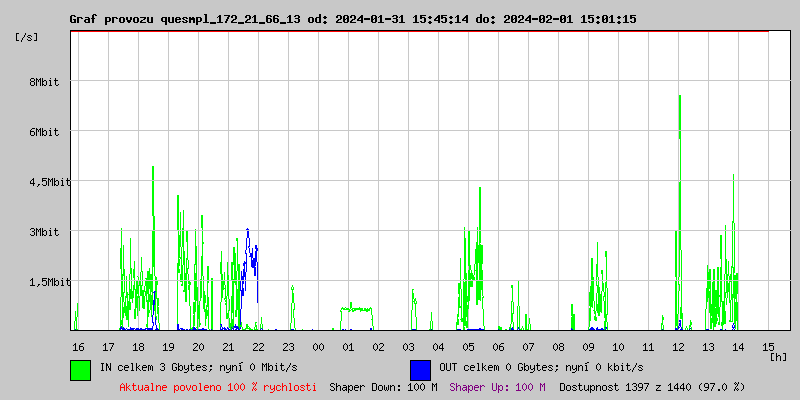Screen dimensions: 800x400
Task: Click the '[/s]' unit label at top left
Action: click(x=27, y=36)
